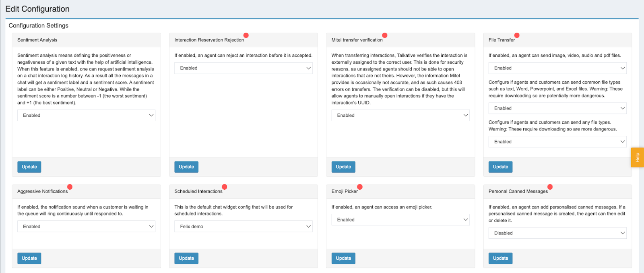Screen dimensions: 644x273
Task: Click text about accessing an emoji picker
Action: 382,207
